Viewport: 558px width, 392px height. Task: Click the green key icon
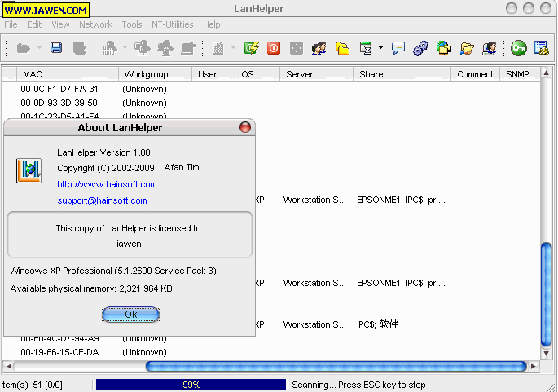coord(518,48)
